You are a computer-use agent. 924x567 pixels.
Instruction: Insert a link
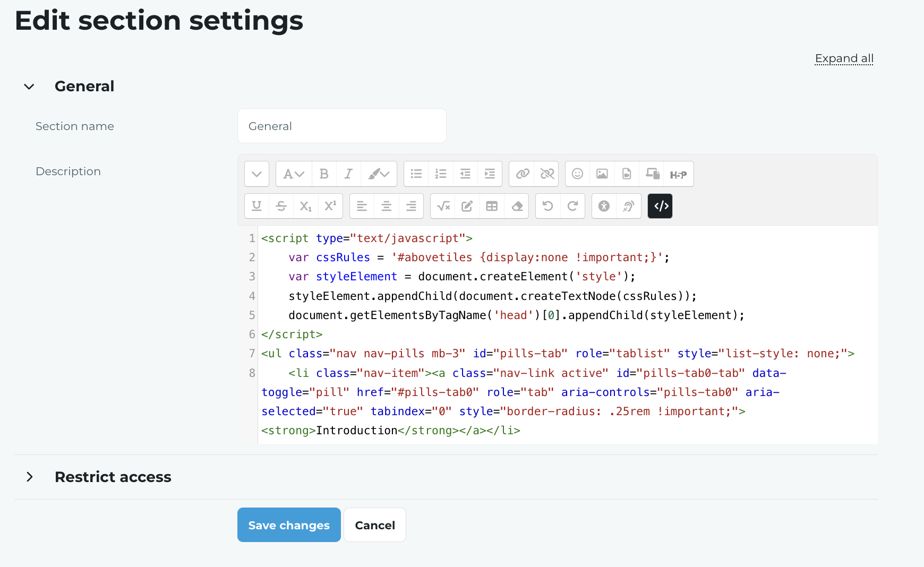[521, 174]
